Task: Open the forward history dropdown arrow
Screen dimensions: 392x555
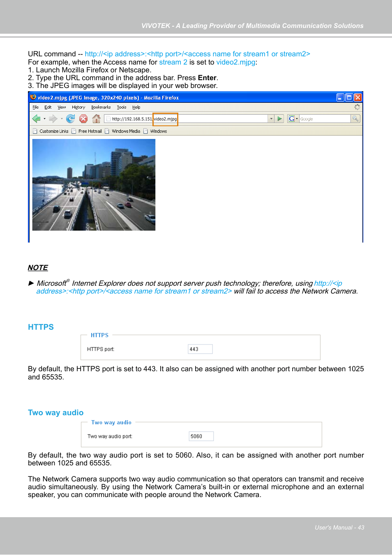Action: tap(62, 119)
